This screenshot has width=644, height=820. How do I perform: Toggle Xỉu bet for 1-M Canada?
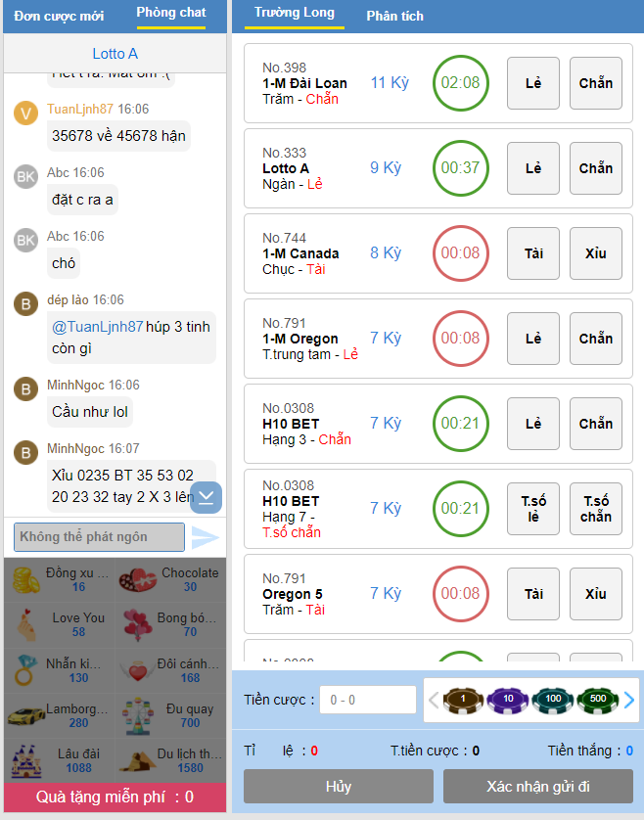click(x=596, y=253)
